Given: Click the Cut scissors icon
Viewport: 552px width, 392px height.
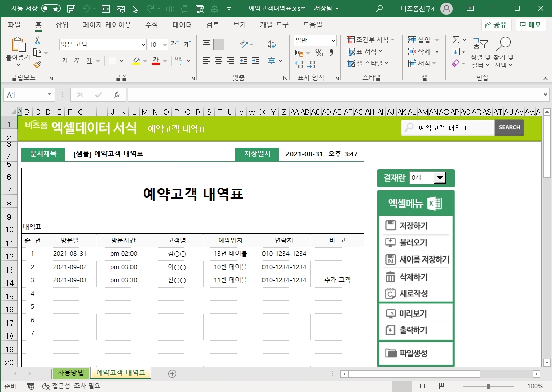Looking at the screenshot, I should (x=37, y=41).
